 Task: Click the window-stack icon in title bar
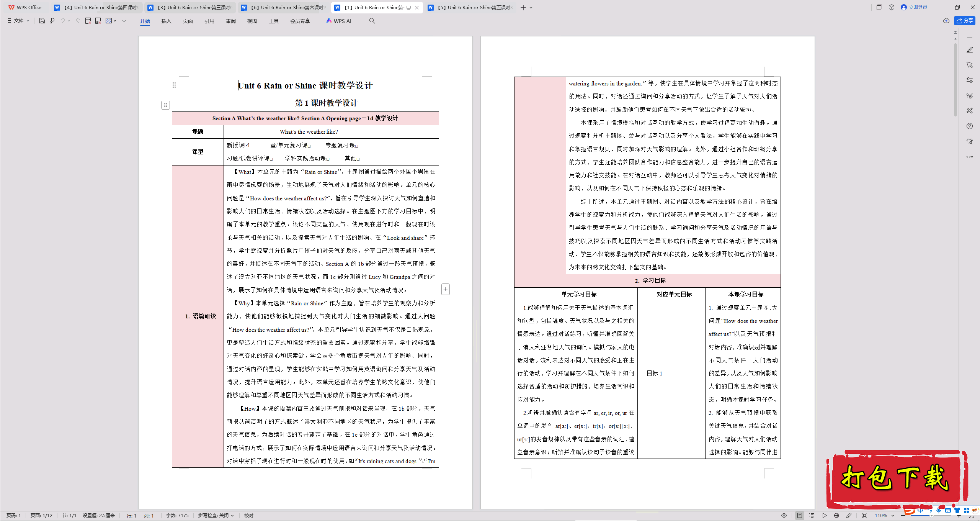click(879, 7)
